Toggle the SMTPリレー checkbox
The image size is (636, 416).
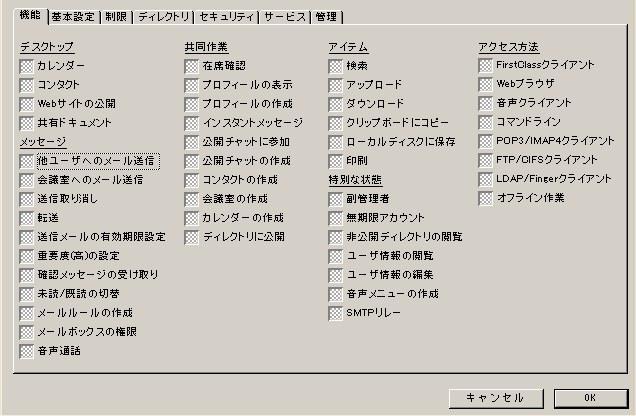[x=336, y=313]
